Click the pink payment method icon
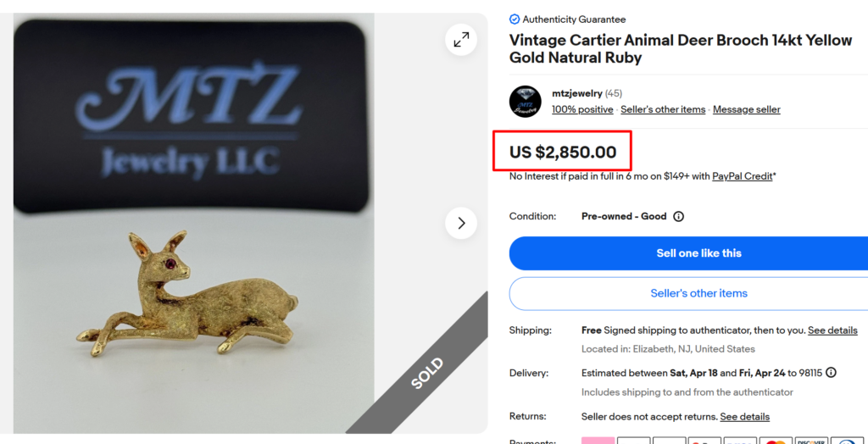This screenshot has height=444, width=868. pos(598,440)
